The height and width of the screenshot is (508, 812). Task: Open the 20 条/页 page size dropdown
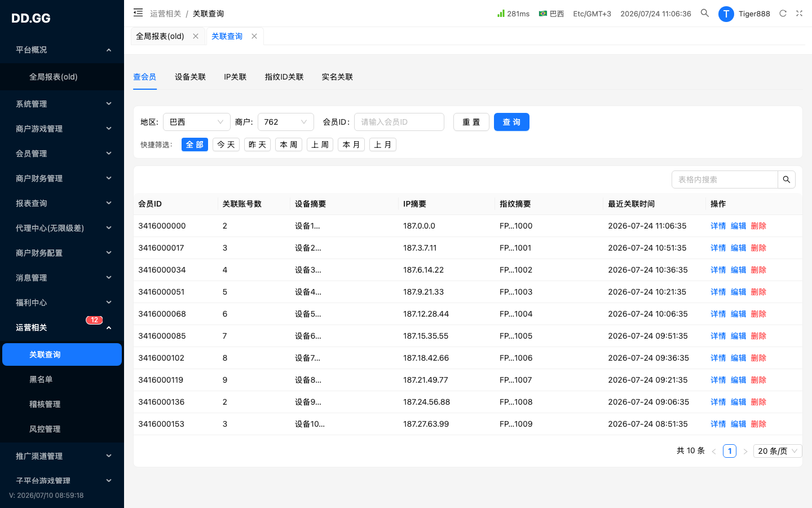coord(778,451)
